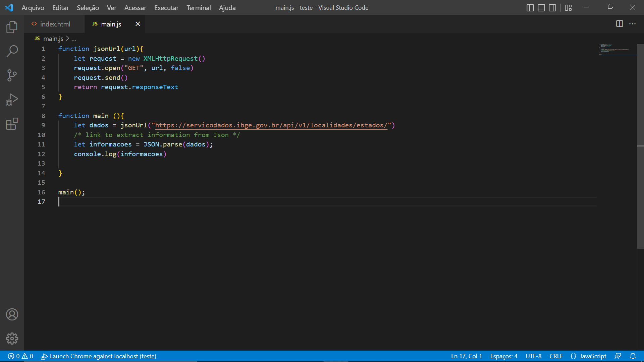Click Ln 17, Col 1 status indicator
This screenshot has width=644, height=362.
pos(467,356)
